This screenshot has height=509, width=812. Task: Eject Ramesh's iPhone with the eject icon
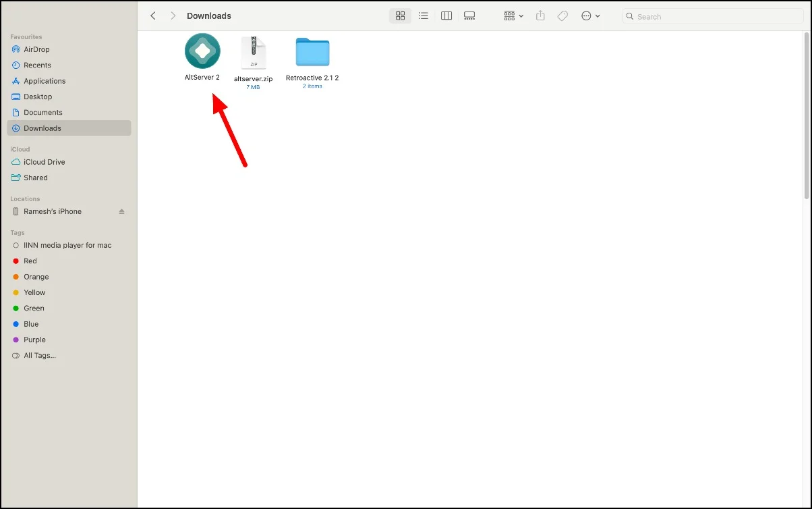[x=122, y=211]
